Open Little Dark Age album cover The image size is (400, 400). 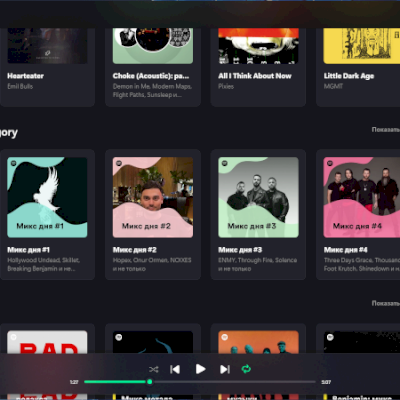[362, 46]
